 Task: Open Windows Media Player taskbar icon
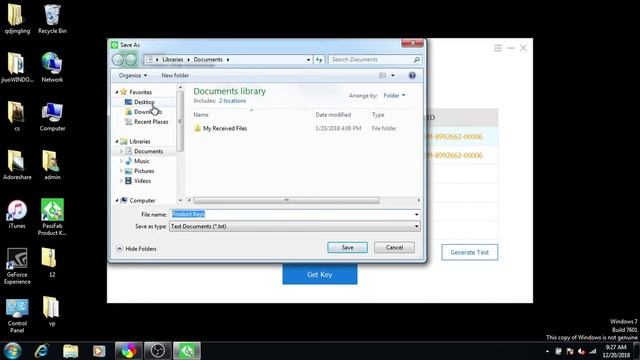point(99,351)
